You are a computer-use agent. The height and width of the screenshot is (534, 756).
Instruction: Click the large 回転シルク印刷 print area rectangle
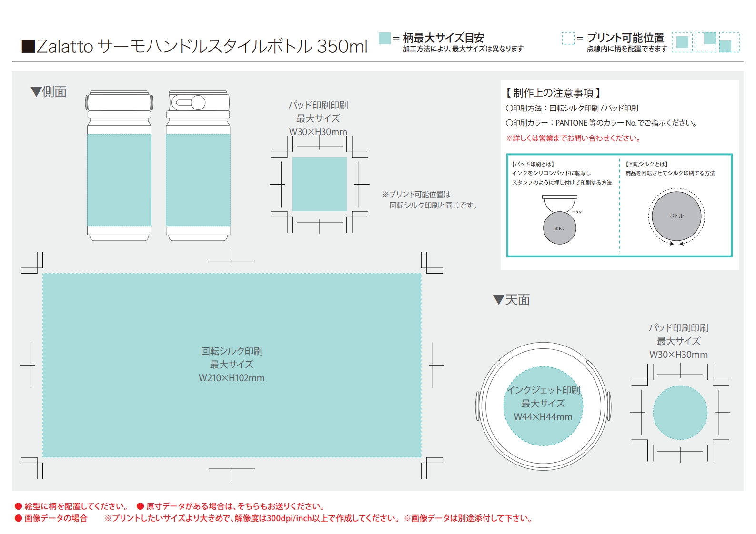click(232, 365)
